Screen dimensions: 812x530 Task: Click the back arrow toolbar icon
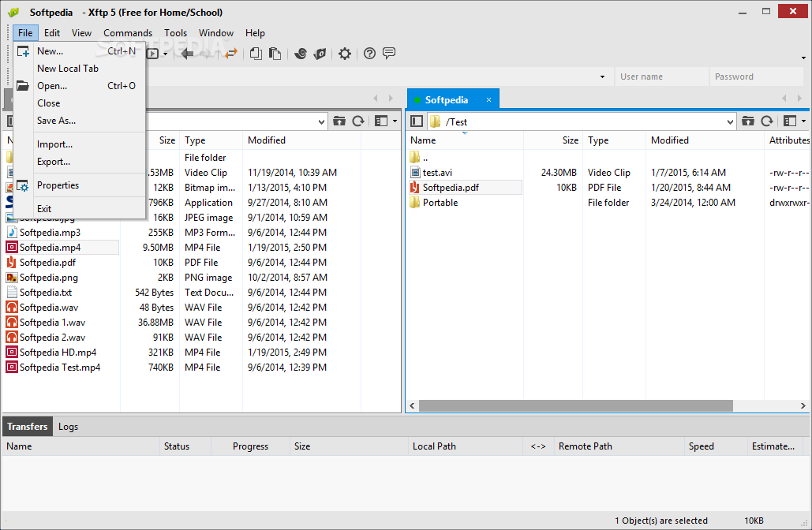click(188, 54)
